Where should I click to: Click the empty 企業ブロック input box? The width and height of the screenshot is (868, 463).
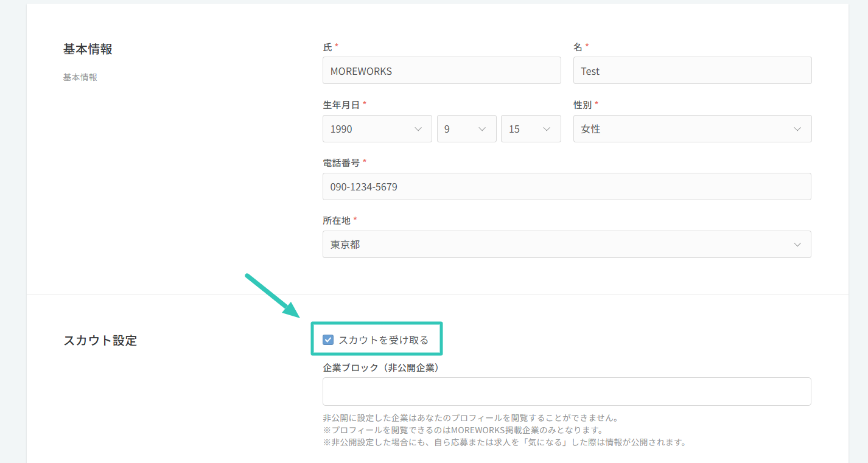coord(566,391)
